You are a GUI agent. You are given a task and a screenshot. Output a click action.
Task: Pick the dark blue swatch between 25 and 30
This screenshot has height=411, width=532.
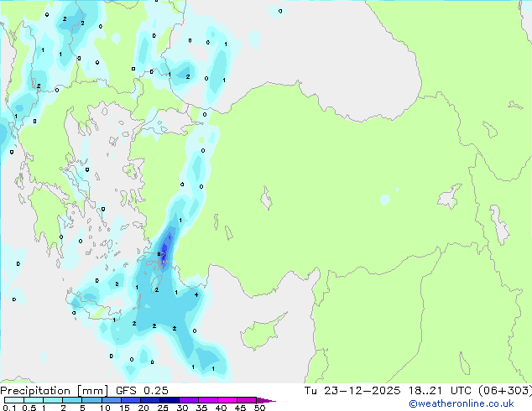170,400
